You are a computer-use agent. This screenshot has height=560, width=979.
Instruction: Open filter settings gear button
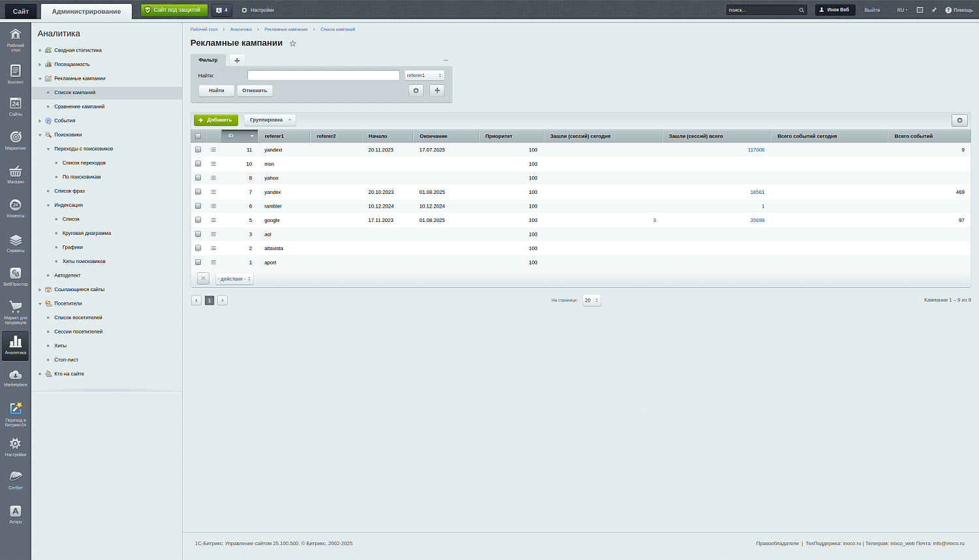(416, 91)
